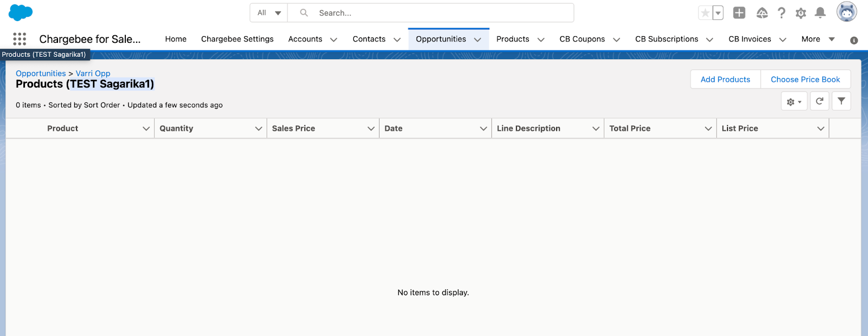Click the user profile avatar
Viewport: 868px width, 336px height.
(x=846, y=12)
